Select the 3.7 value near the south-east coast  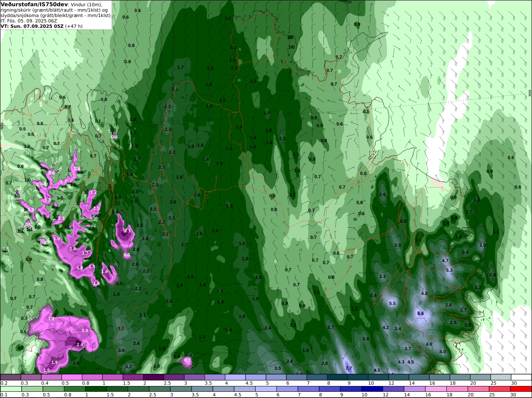(408, 349)
